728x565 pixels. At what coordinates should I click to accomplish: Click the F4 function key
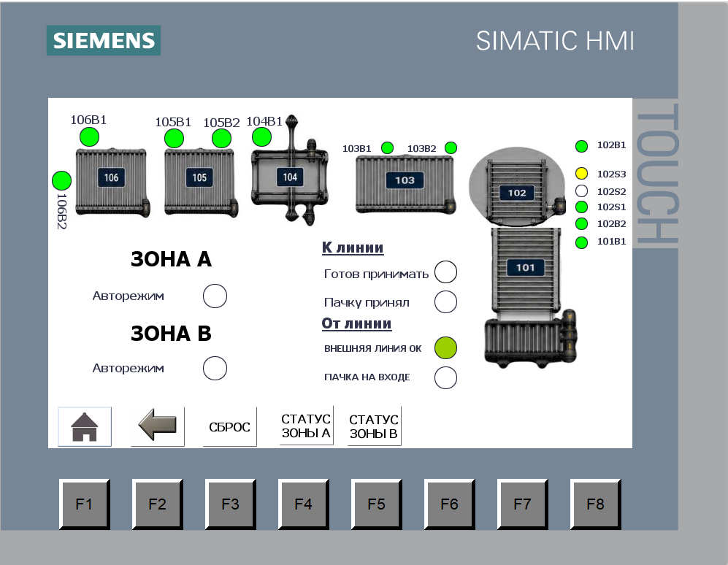point(304,504)
